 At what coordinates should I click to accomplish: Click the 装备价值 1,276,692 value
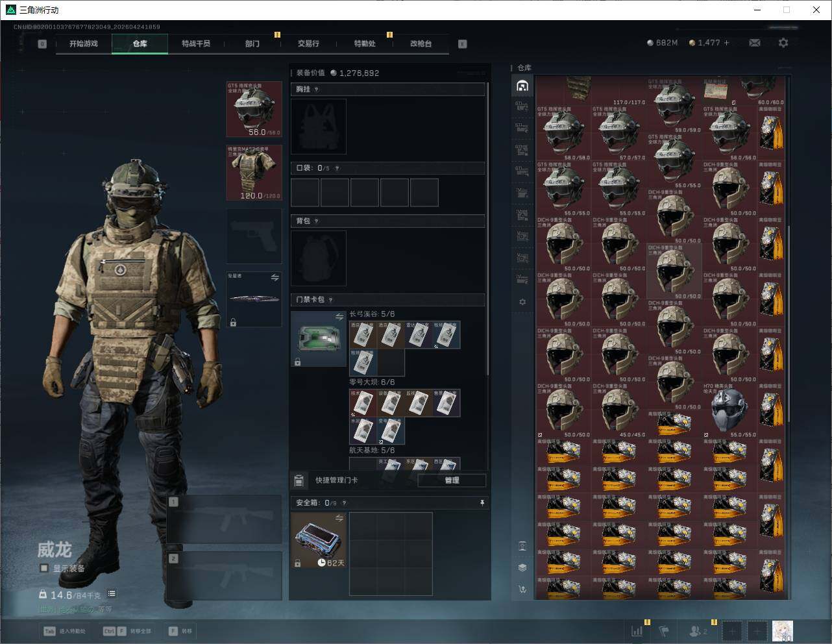[337, 73]
